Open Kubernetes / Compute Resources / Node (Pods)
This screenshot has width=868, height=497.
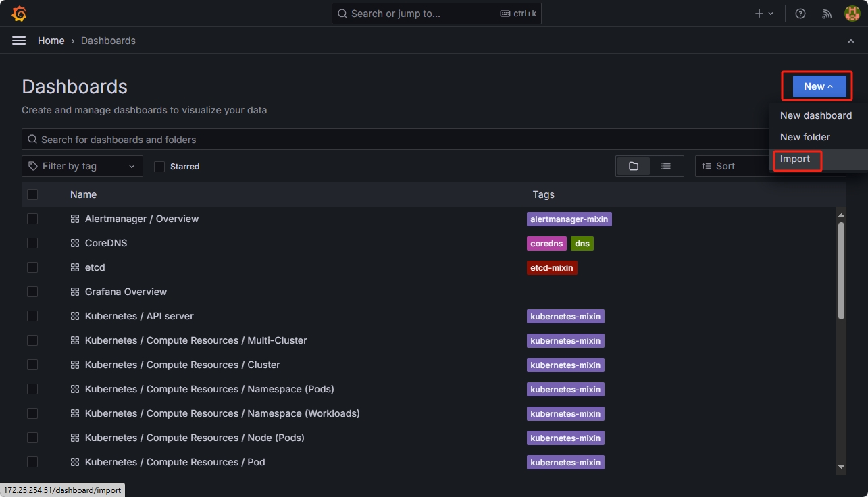tap(195, 438)
